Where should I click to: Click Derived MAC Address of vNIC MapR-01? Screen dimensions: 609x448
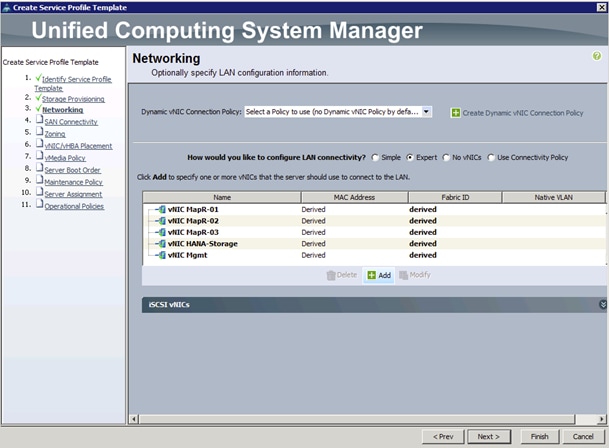pyautogui.click(x=313, y=209)
